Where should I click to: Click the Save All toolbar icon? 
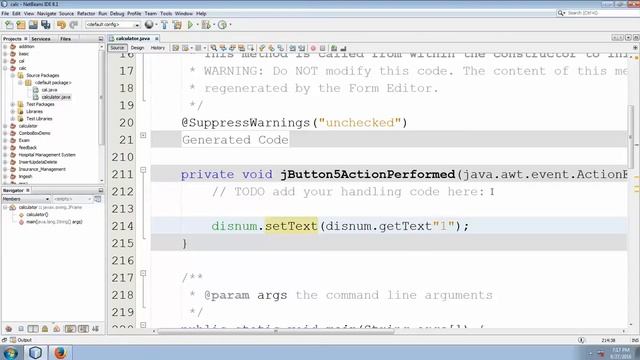(x=46, y=25)
